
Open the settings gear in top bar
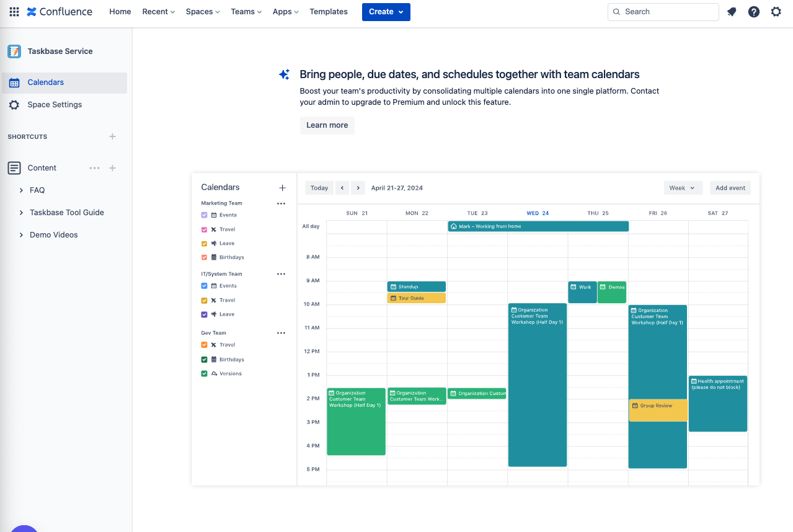(776, 12)
